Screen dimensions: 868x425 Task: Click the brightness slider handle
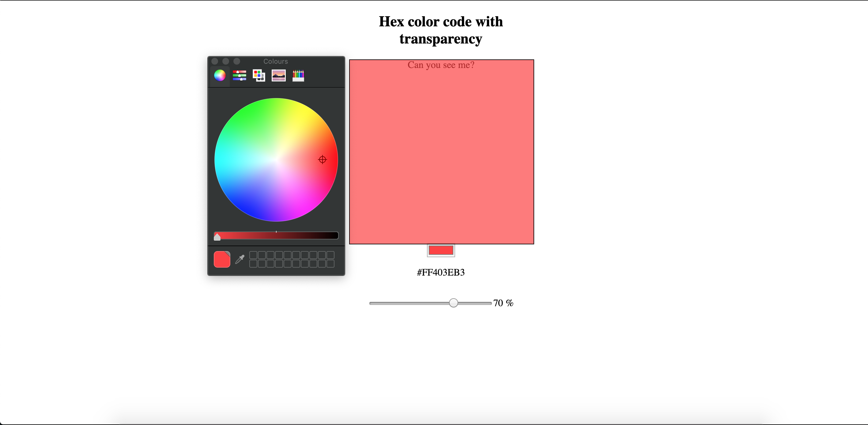[x=218, y=236]
